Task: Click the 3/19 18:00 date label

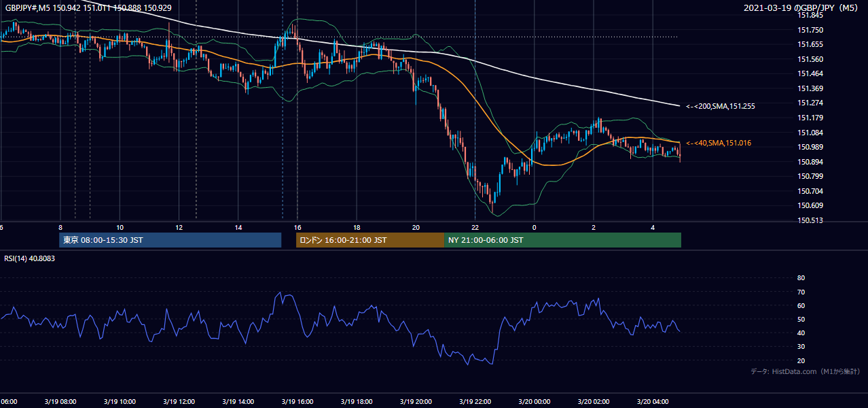Action: coord(357,401)
